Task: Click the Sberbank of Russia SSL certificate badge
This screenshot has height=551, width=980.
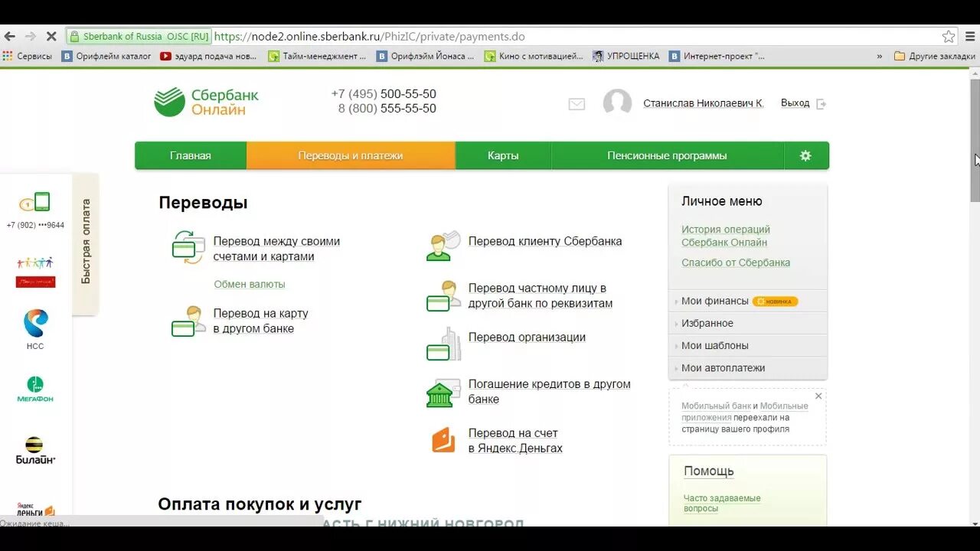Action: [x=139, y=36]
